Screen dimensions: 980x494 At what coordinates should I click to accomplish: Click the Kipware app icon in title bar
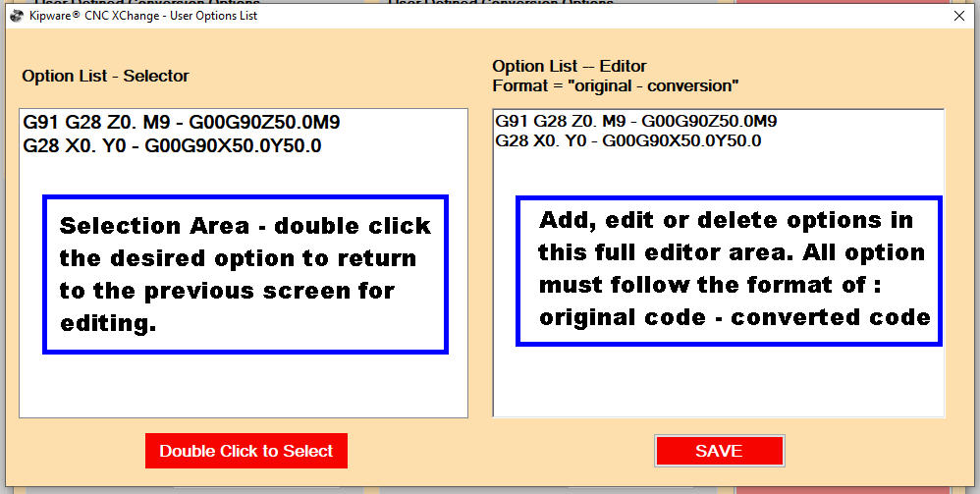pos(17,17)
